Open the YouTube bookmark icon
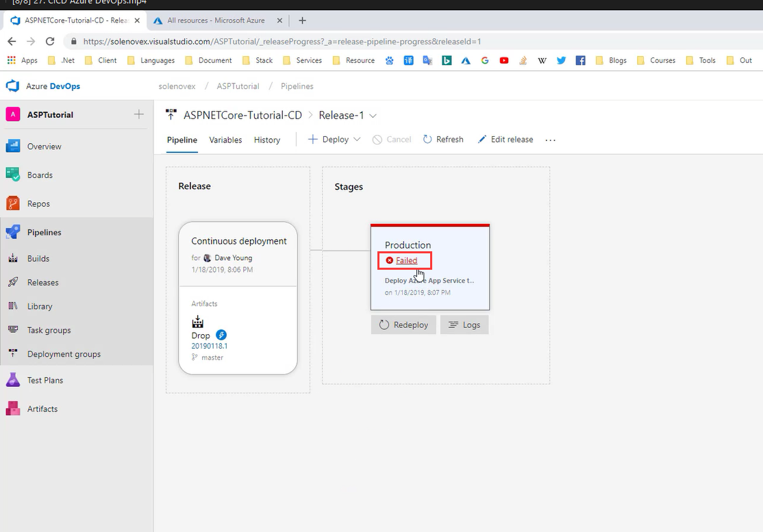The height and width of the screenshot is (532, 763). click(x=504, y=60)
